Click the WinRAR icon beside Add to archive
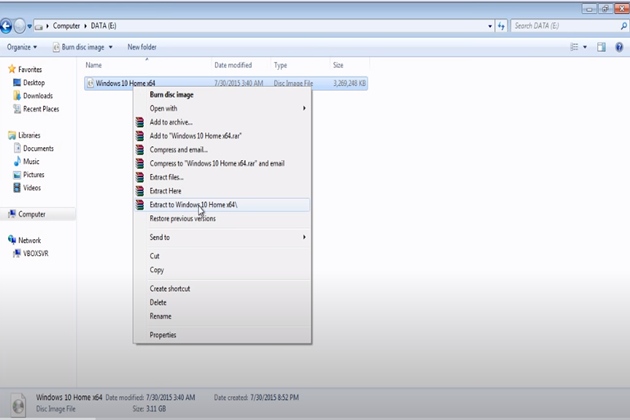Viewport: 630px width, 420px height. tap(141, 122)
